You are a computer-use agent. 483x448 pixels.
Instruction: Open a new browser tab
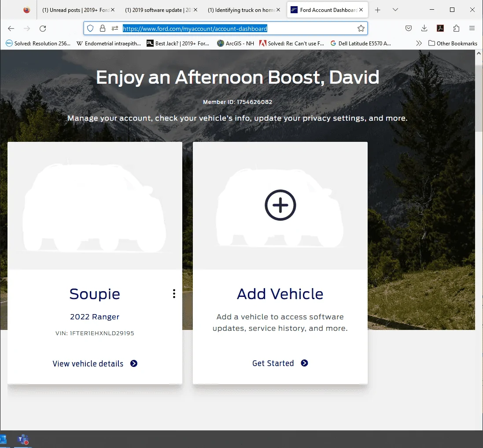[378, 10]
